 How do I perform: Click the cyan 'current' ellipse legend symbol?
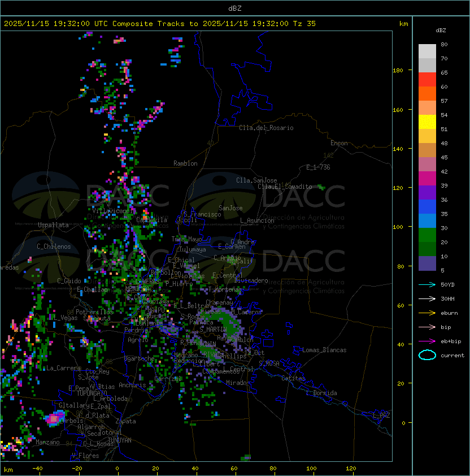(x=427, y=355)
